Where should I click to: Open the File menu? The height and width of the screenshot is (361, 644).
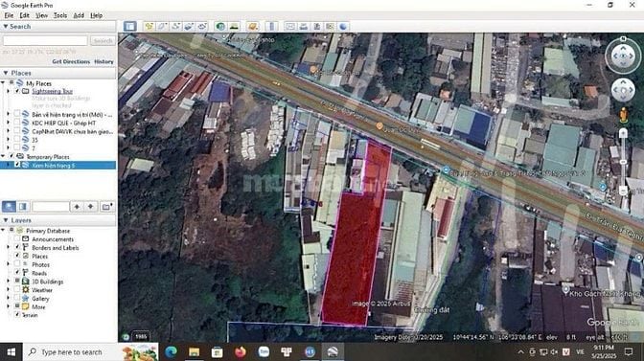click(9, 15)
